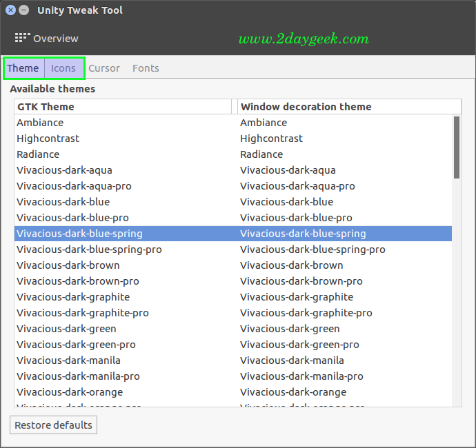
Task: Switch to the Theme tab
Action: tap(23, 68)
